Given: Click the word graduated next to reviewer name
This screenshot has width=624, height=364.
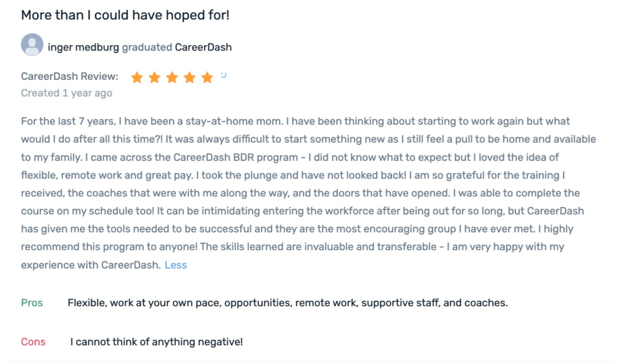Looking at the screenshot, I should click(x=147, y=47).
